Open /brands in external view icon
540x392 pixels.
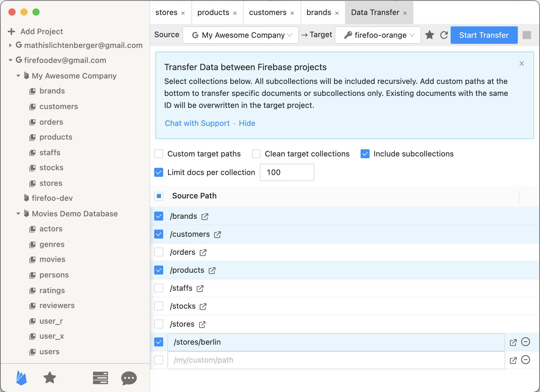(205, 216)
